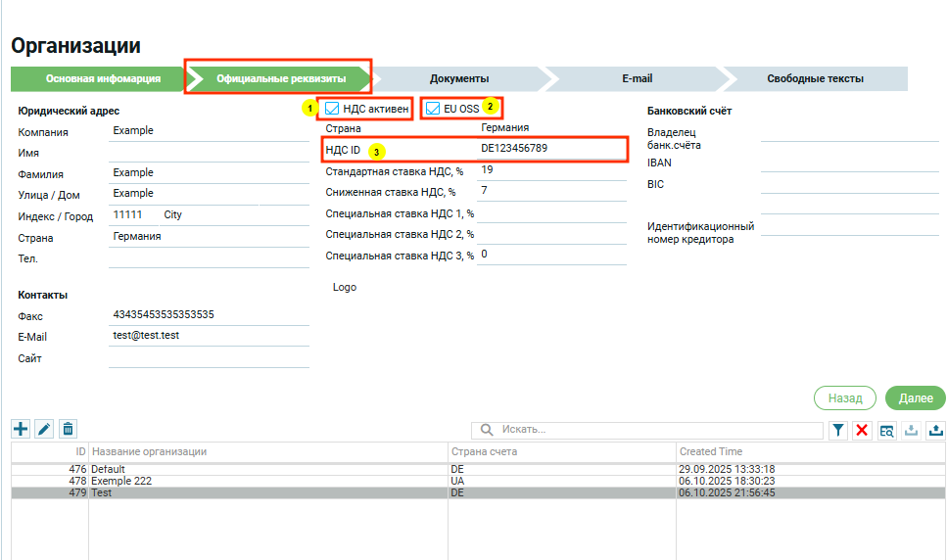The height and width of the screenshot is (560, 947).
Task: Toggle the EU OSS checkbox
Action: point(433,109)
